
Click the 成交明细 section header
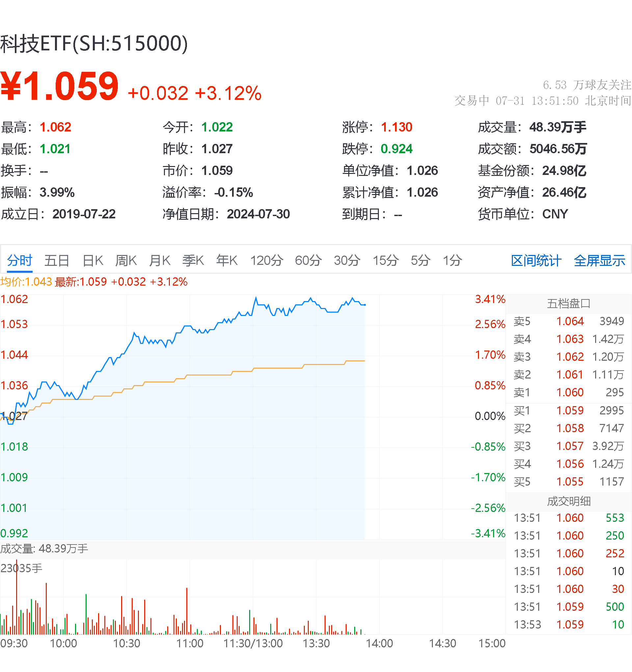(568, 501)
